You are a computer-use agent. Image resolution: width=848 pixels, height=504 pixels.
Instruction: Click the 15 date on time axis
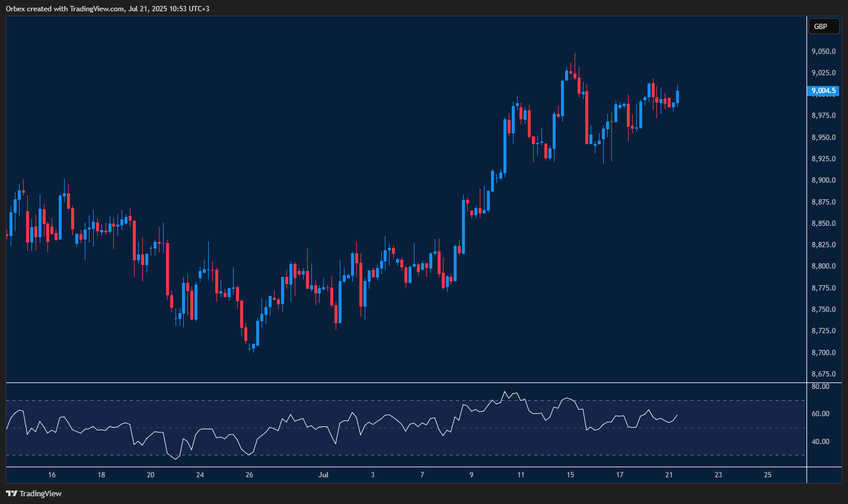[x=570, y=475]
